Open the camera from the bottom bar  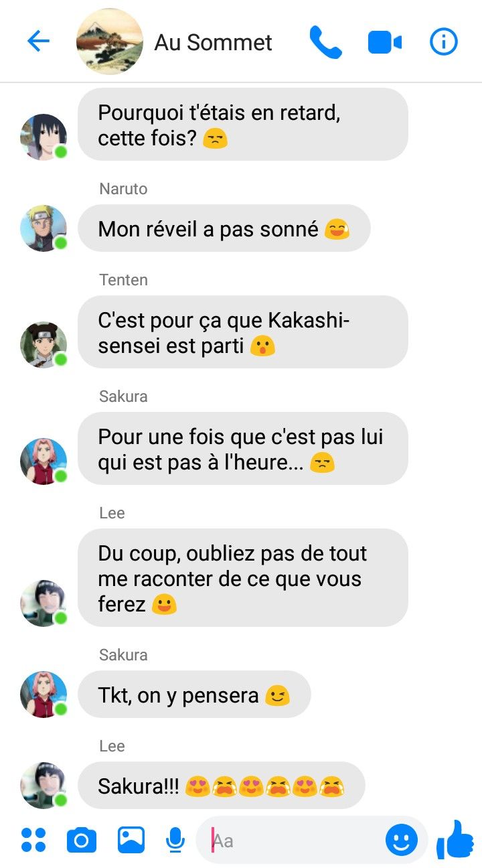pyautogui.click(x=82, y=840)
